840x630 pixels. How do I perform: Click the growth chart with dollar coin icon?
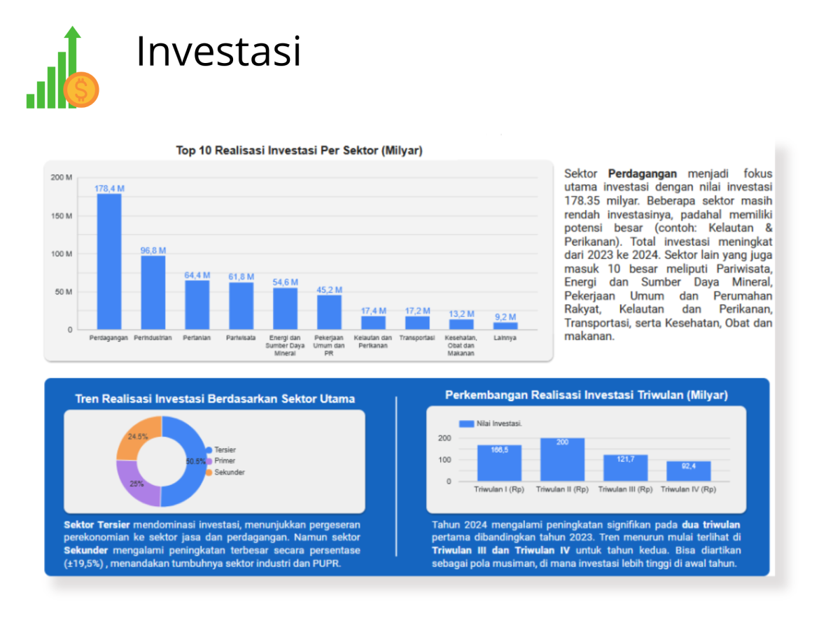coord(62,68)
